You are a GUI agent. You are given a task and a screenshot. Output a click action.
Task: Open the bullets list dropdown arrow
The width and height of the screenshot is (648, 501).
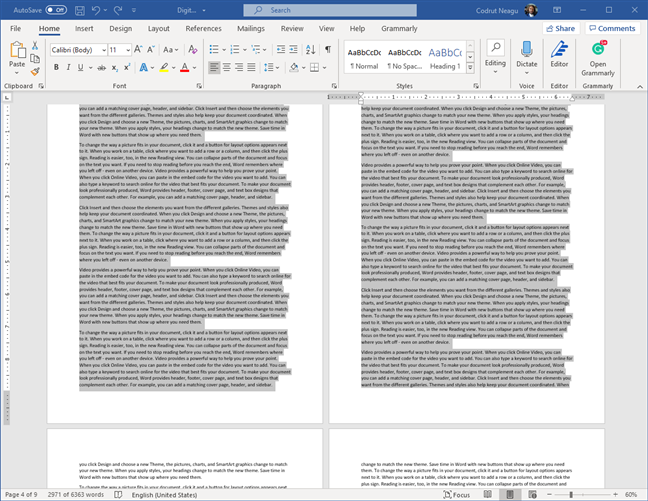click(224, 50)
